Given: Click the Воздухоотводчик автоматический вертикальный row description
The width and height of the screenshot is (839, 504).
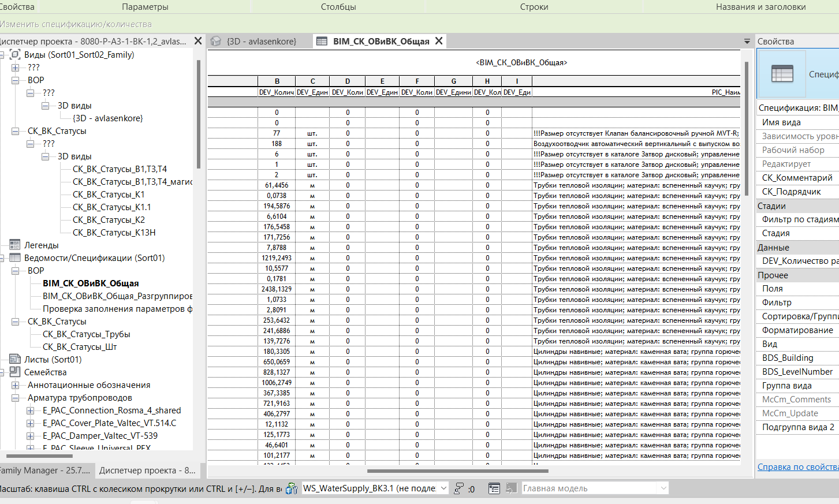Looking at the screenshot, I should (636, 144).
